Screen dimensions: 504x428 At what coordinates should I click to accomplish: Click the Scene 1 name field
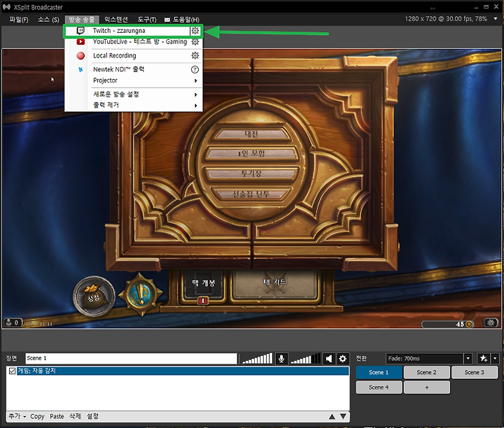(x=131, y=358)
